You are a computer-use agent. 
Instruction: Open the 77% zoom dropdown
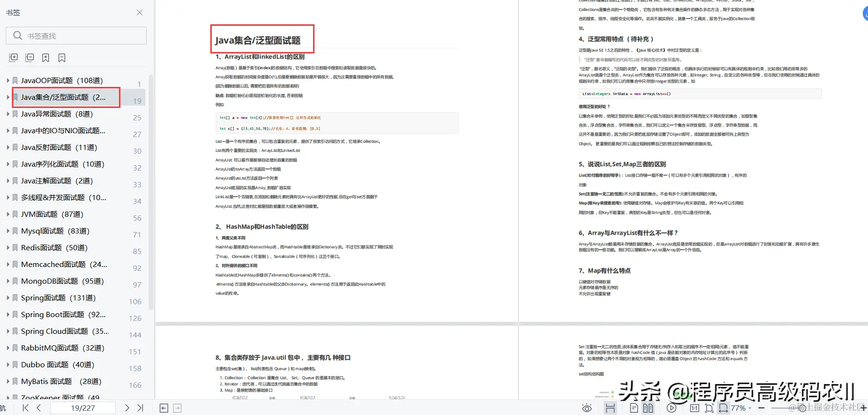(x=749, y=408)
